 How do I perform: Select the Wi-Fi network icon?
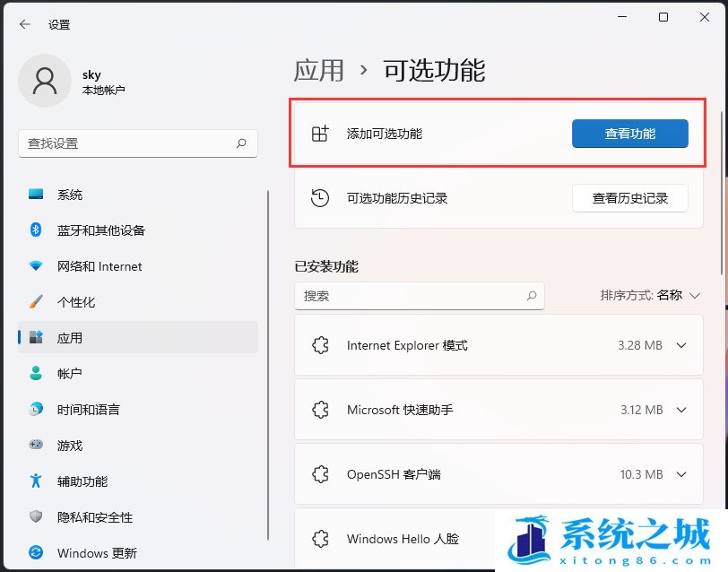36,266
